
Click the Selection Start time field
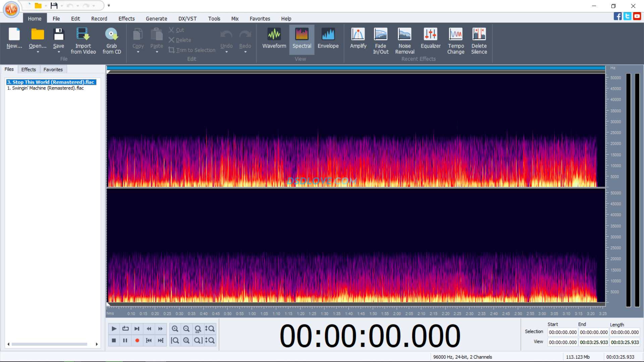click(x=562, y=332)
